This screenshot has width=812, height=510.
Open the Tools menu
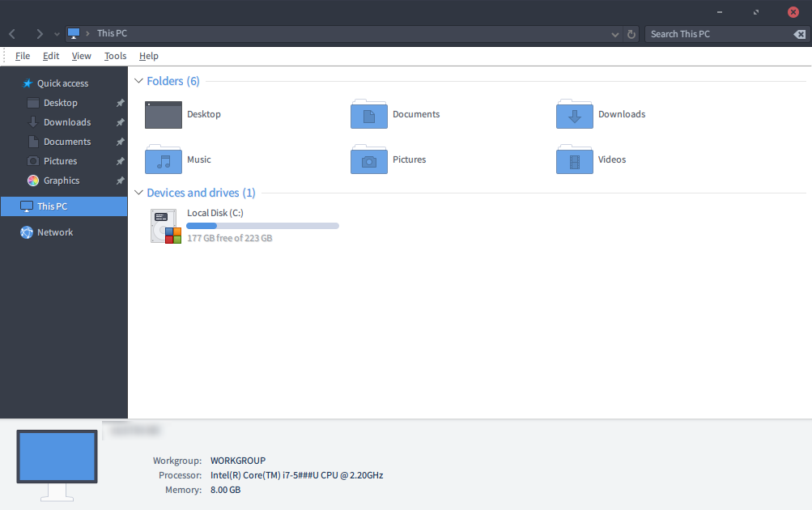coord(115,56)
